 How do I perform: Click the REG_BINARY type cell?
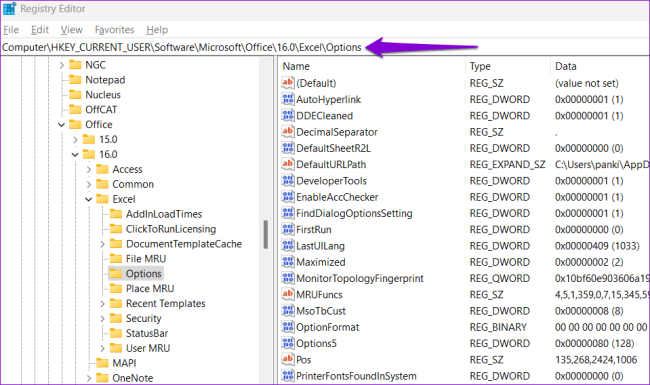[498, 327]
